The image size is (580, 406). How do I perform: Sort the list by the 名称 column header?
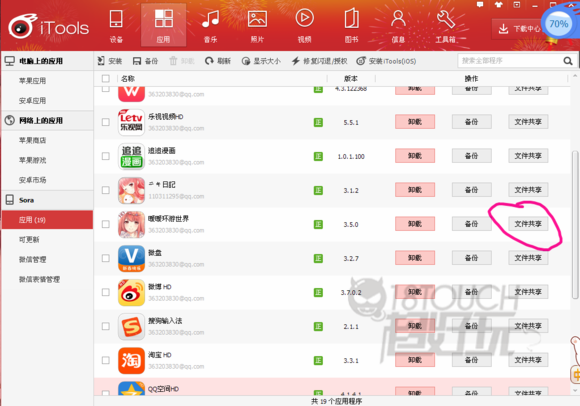(x=128, y=78)
